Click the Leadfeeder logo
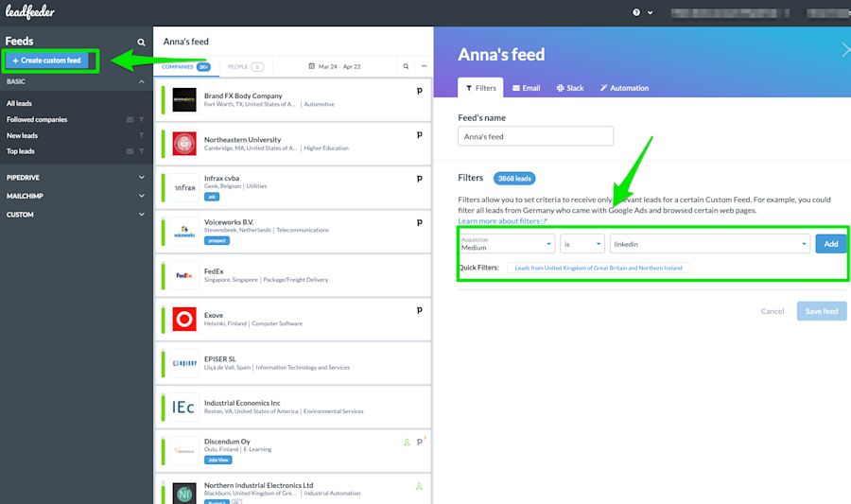The width and height of the screenshot is (851, 504). tap(30, 12)
